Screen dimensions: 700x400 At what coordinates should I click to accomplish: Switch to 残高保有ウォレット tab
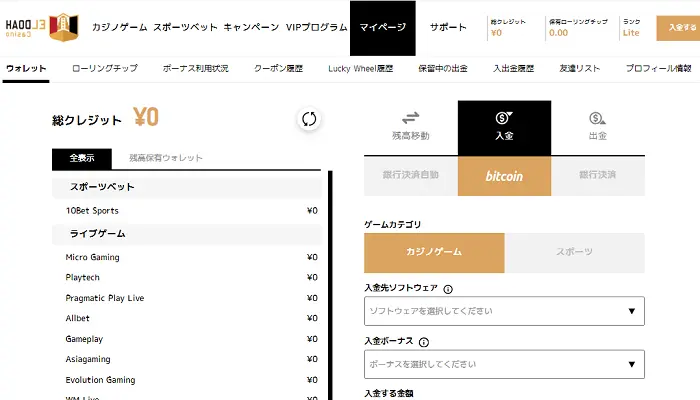tap(166, 158)
